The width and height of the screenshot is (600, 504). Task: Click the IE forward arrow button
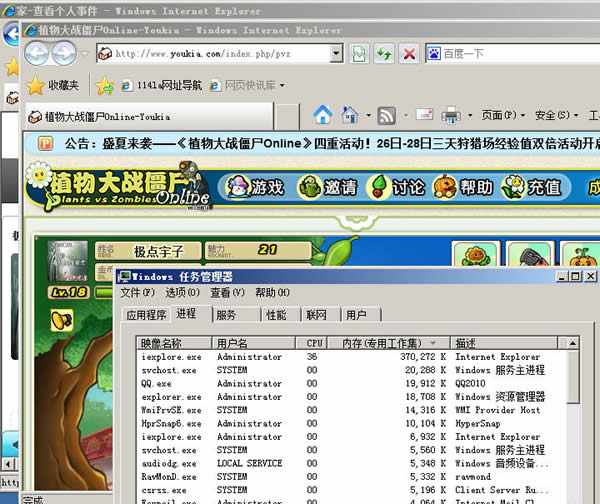[64, 54]
